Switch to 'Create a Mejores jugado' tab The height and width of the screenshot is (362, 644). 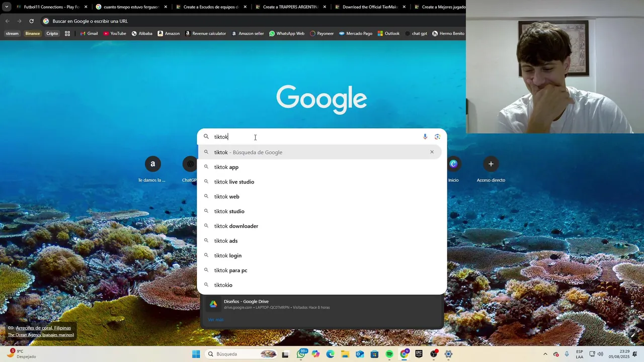click(439, 7)
